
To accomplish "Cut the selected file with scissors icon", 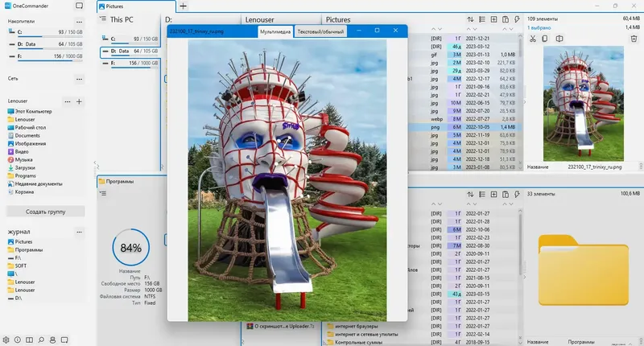I will point(533,39).
